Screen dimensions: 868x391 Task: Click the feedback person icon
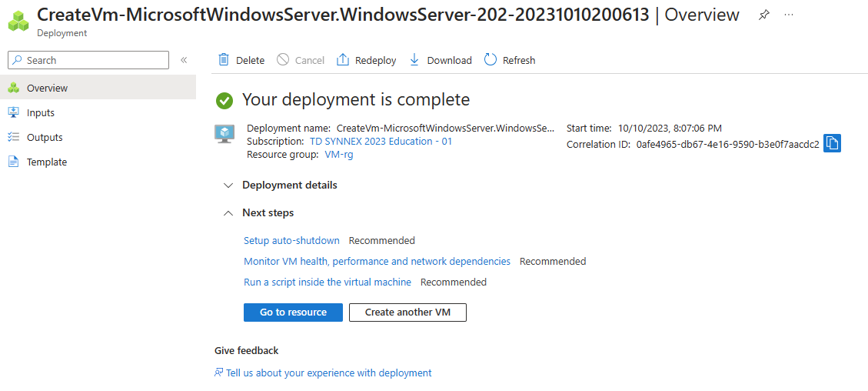(218, 373)
